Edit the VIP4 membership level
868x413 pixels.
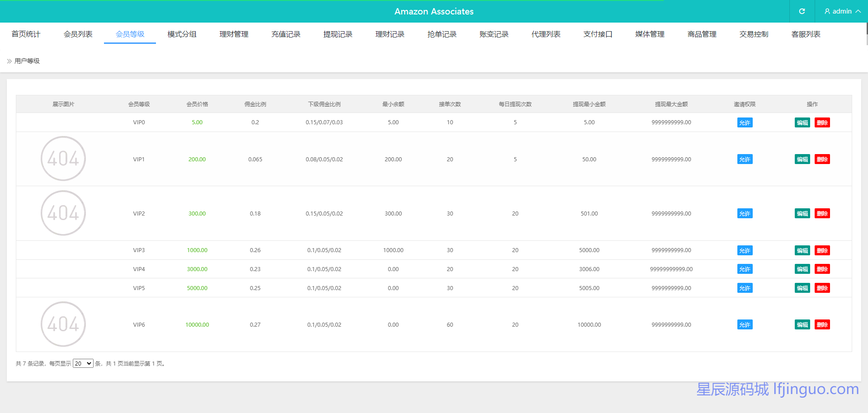click(x=802, y=269)
